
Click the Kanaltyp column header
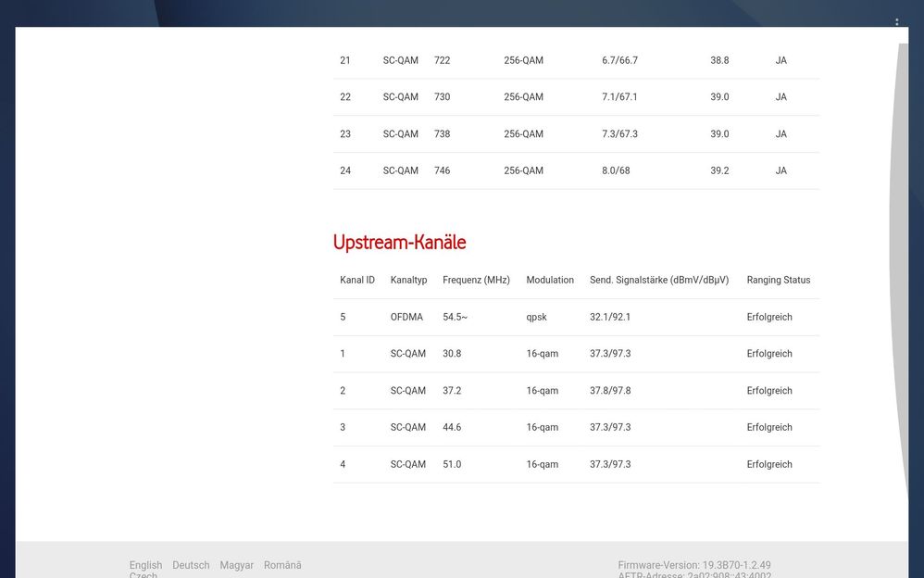[408, 279]
